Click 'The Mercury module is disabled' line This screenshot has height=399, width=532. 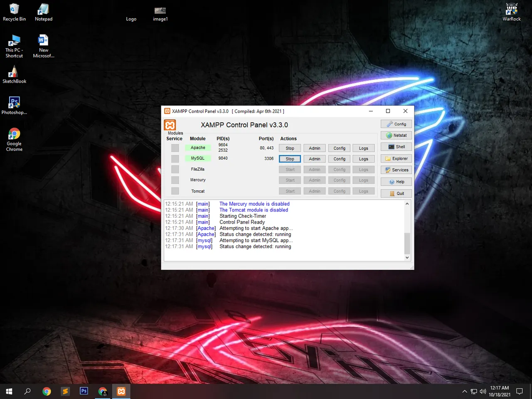click(254, 204)
